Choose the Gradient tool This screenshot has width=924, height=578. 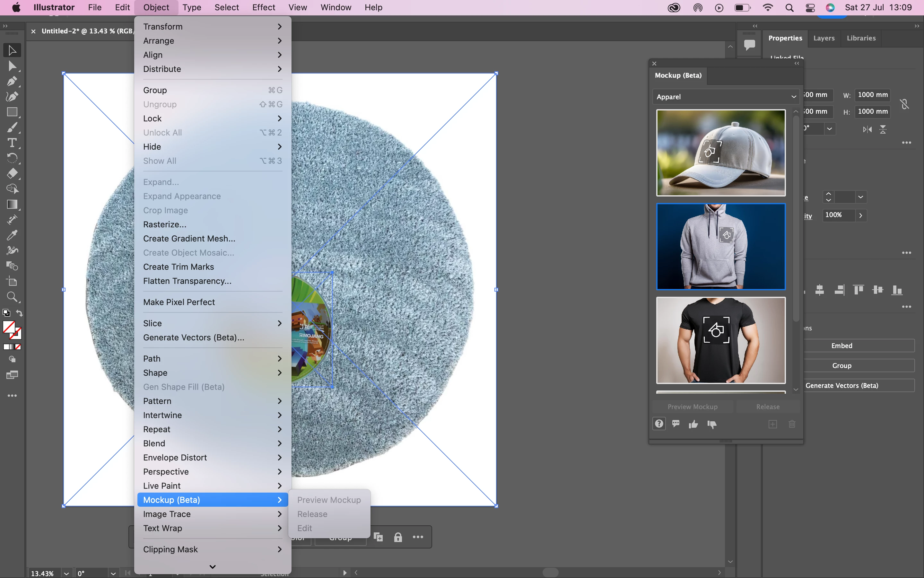(12, 204)
